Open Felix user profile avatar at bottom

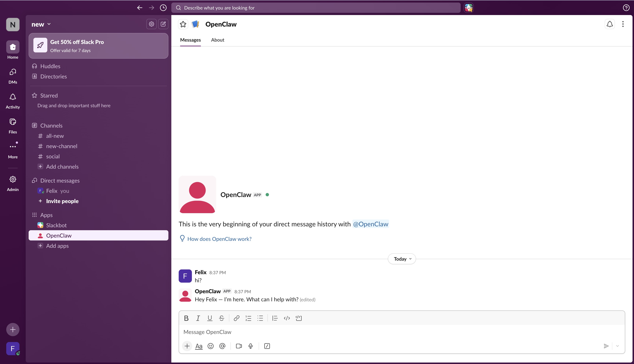point(13,348)
